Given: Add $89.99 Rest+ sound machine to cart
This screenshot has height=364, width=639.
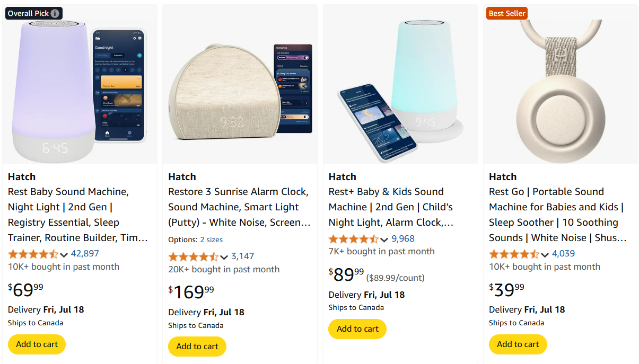Looking at the screenshot, I should click(x=357, y=329).
